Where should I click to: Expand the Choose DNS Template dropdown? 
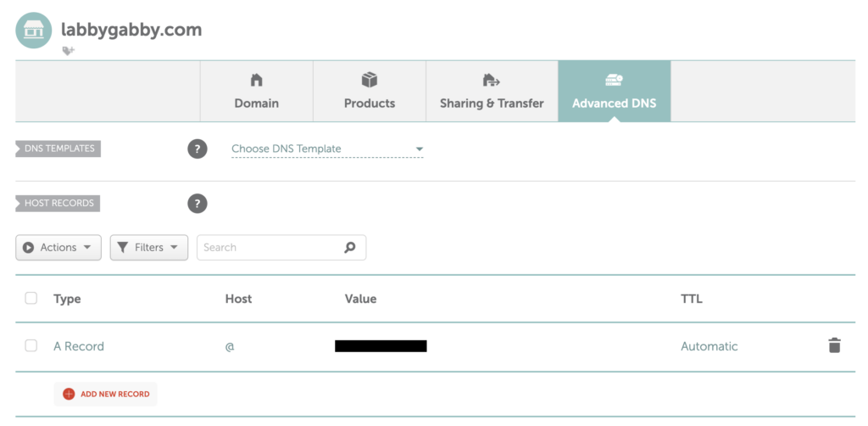click(x=327, y=149)
